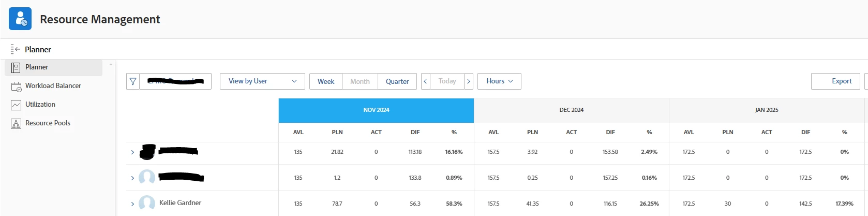Expand the second redacted user row

click(132, 178)
